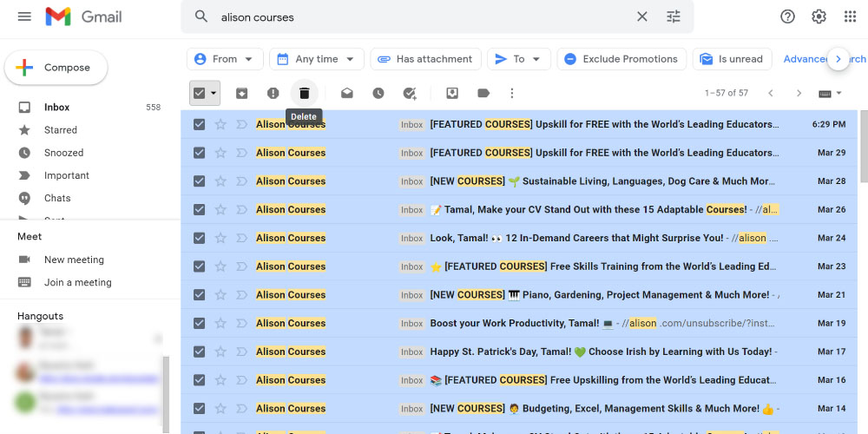868x434 pixels.
Task: Click the email list vertical scrollbar
Action: click(864, 147)
